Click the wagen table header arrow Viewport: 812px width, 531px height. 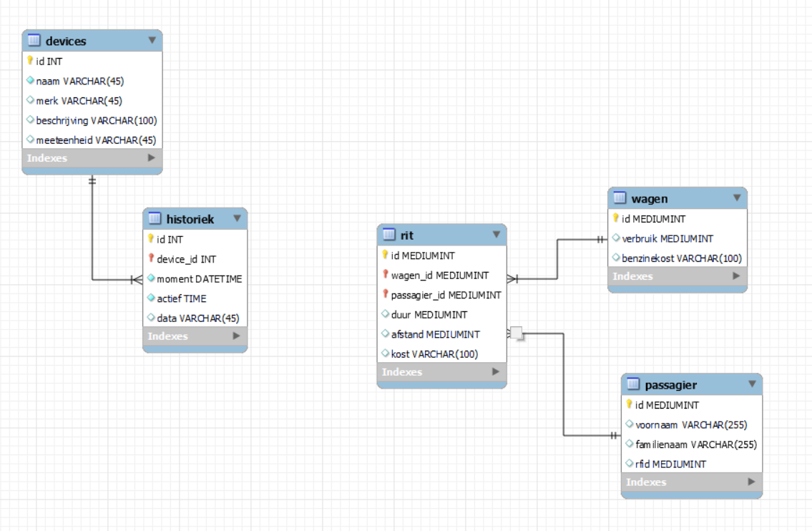(x=737, y=198)
